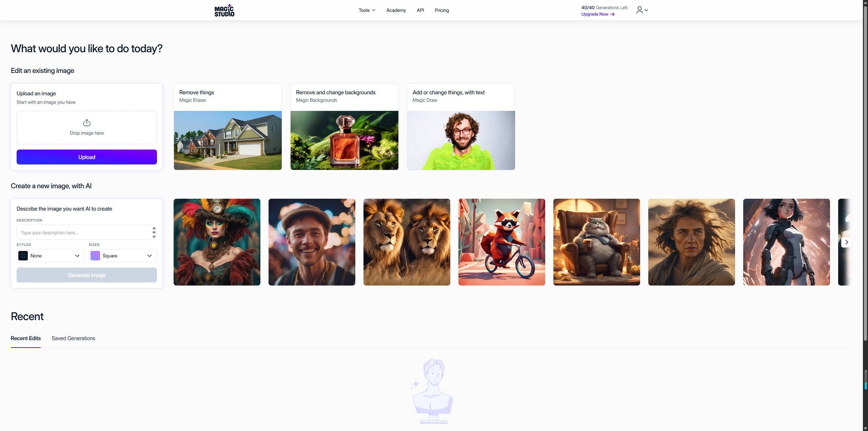
Task: Open the Pricing page
Action: point(442,10)
